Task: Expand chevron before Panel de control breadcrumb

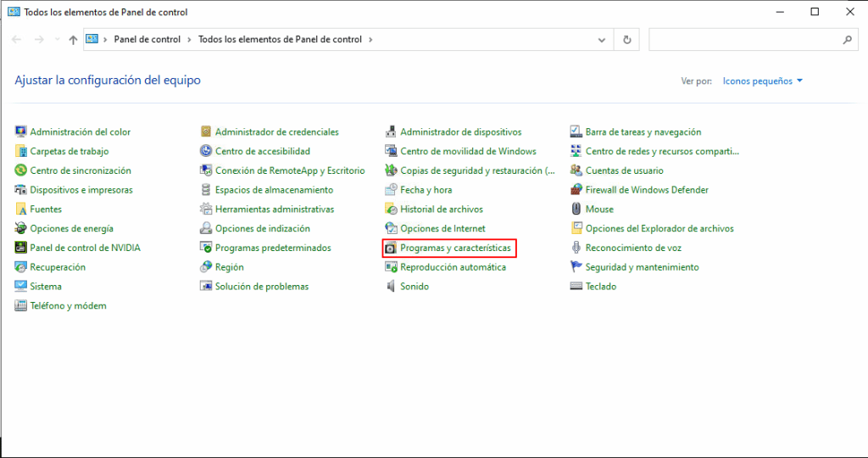Action: point(105,39)
